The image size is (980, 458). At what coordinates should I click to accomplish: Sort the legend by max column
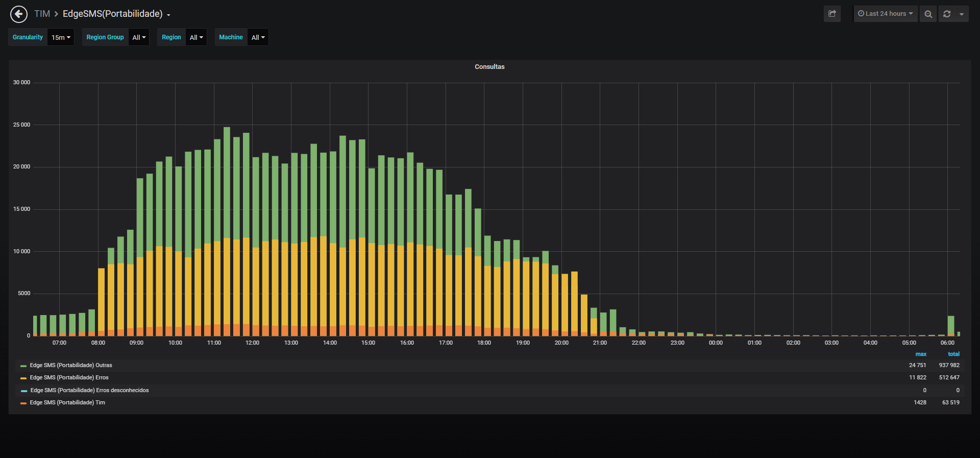coord(921,354)
